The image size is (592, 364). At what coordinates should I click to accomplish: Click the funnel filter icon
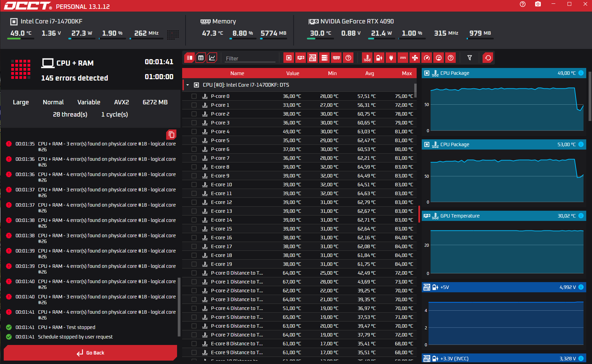pyautogui.click(x=470, y=58)
